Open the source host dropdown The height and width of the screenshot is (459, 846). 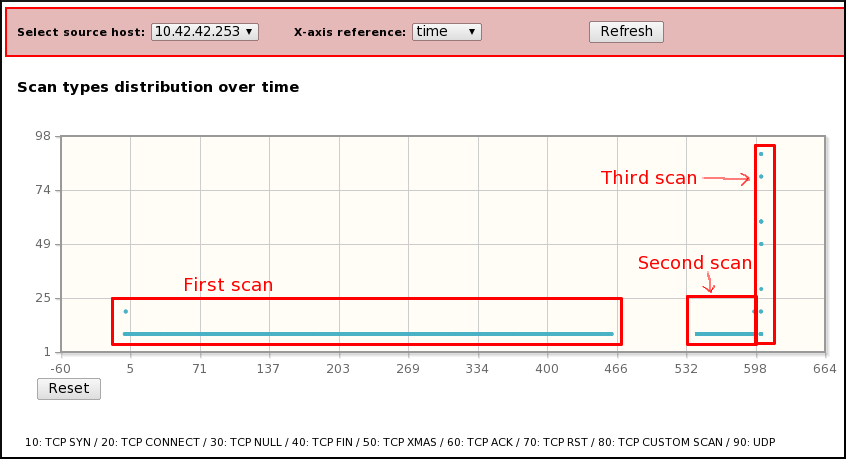[205, 32]
